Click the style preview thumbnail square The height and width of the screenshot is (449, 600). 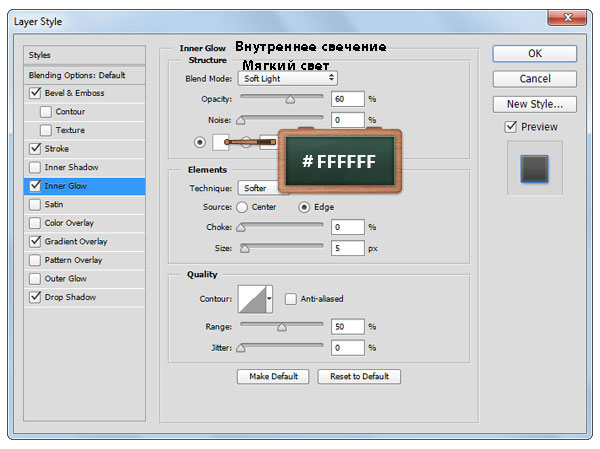pyautogui.click(x=534, y=169)
